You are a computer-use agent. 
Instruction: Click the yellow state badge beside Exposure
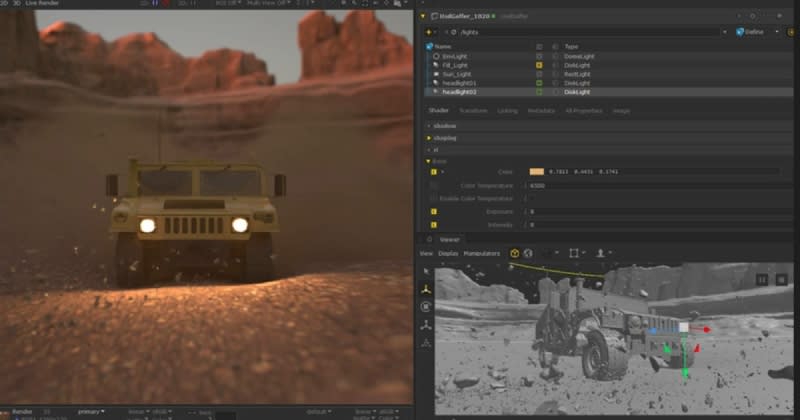[x=433, y=212]
